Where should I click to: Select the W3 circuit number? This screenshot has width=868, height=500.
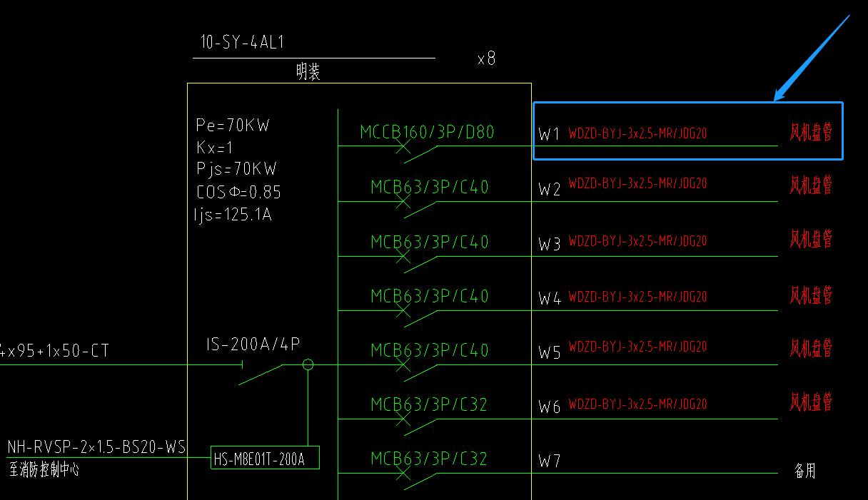(x=550, y=245)
